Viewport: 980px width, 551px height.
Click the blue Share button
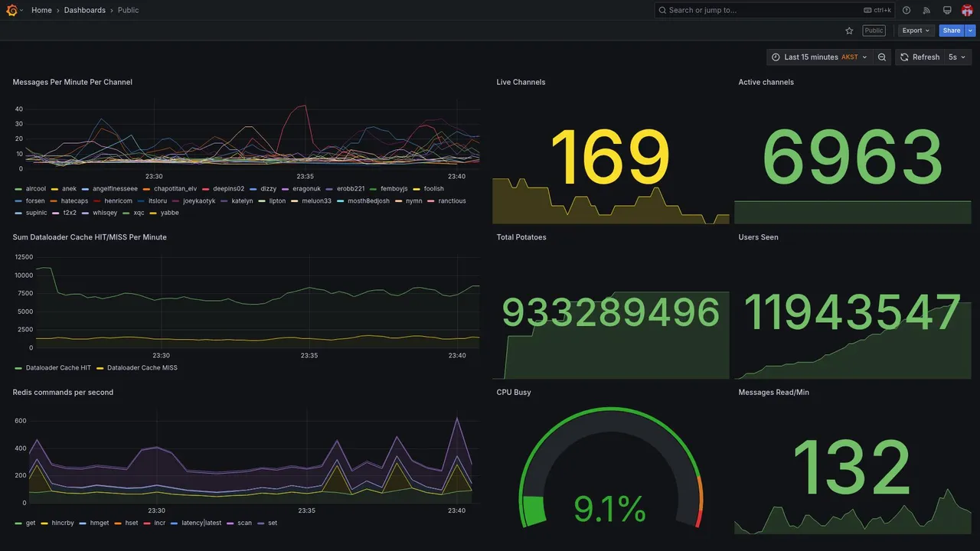click(x=952, y=31)
